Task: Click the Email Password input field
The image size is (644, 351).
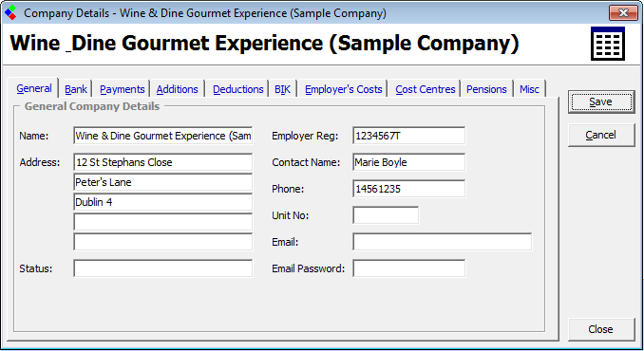Action: 408,268
